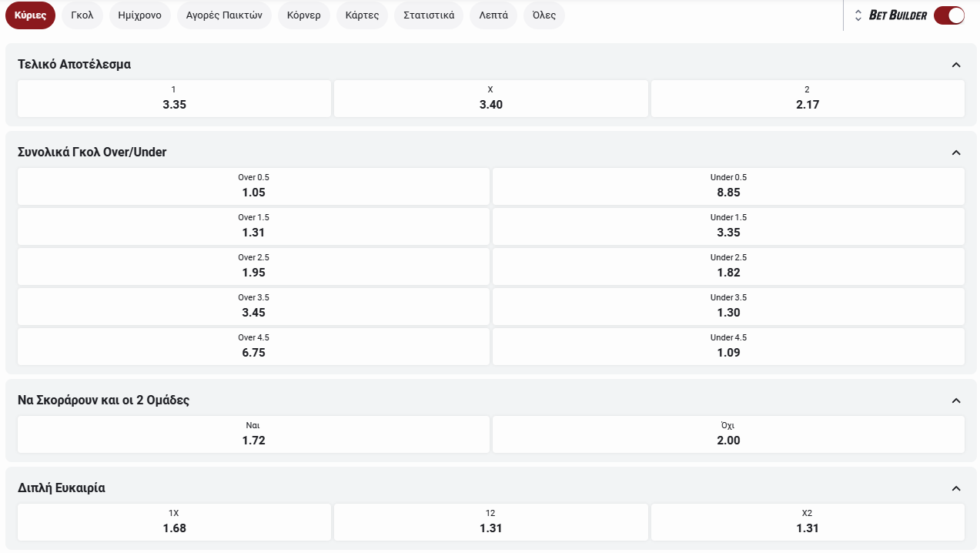Select the draw X at 3.40
980x553 pixels.
(x=490, y=99)
